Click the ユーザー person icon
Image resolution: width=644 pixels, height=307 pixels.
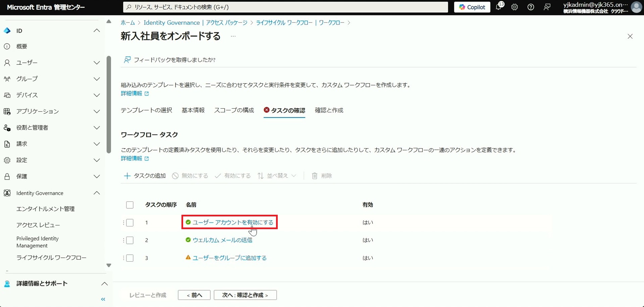point(7,63)
